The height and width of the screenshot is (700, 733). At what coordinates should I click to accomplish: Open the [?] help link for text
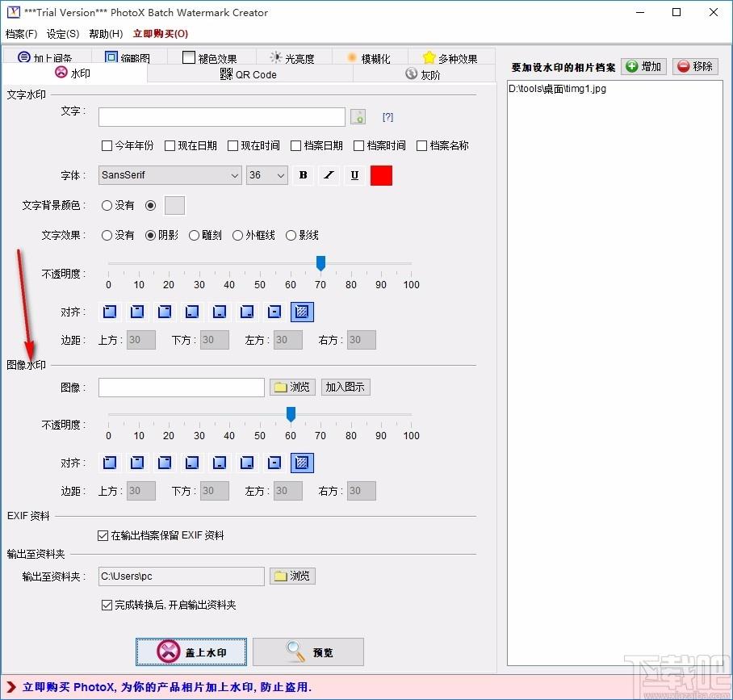pyautogui.click(x=388, y=117)
